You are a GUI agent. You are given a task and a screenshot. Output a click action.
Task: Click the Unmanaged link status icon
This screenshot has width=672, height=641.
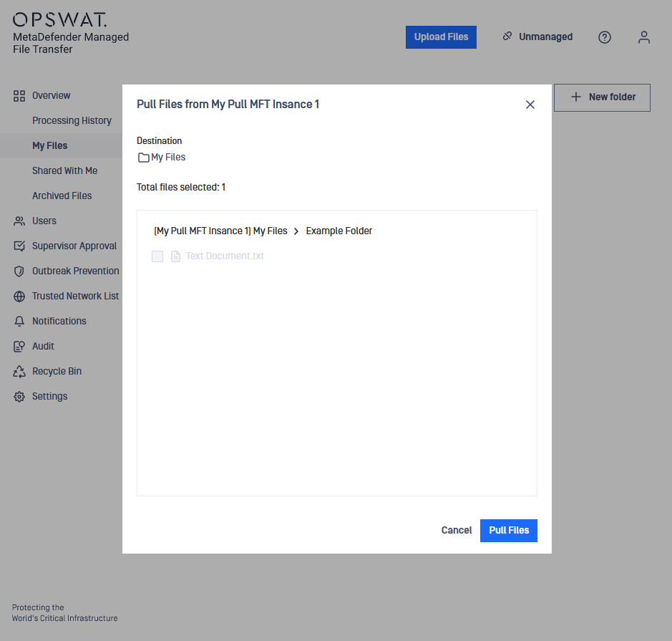pyautogui.click(x=507, y=37)
